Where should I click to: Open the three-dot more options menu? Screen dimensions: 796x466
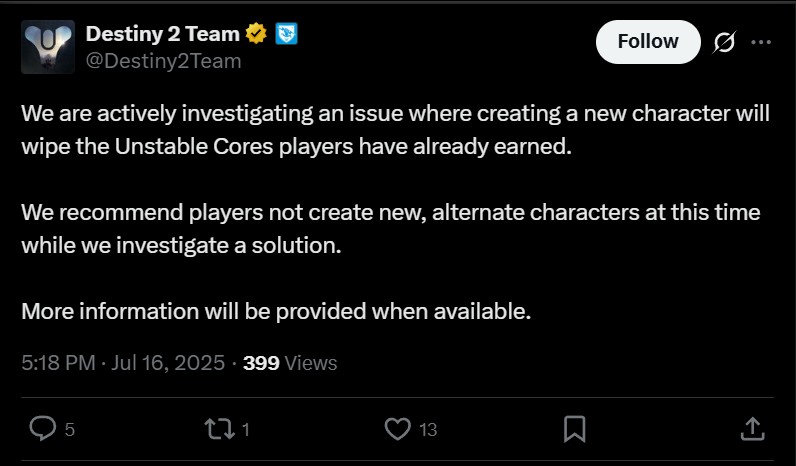761,42
